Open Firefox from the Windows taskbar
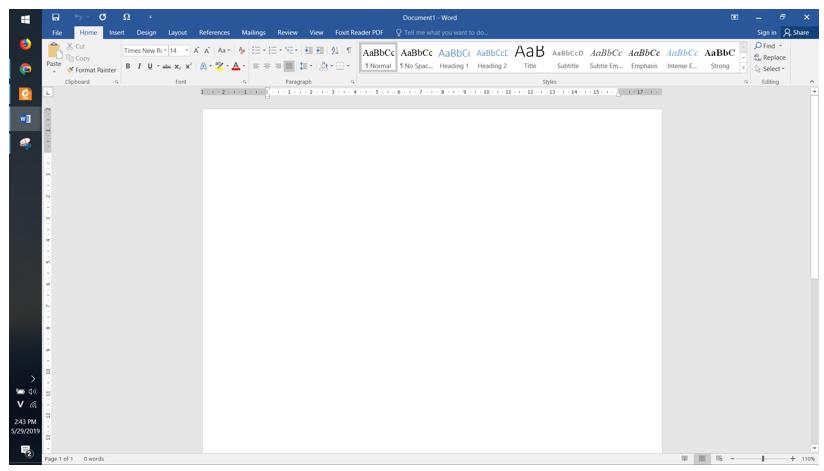 (25, 45)
